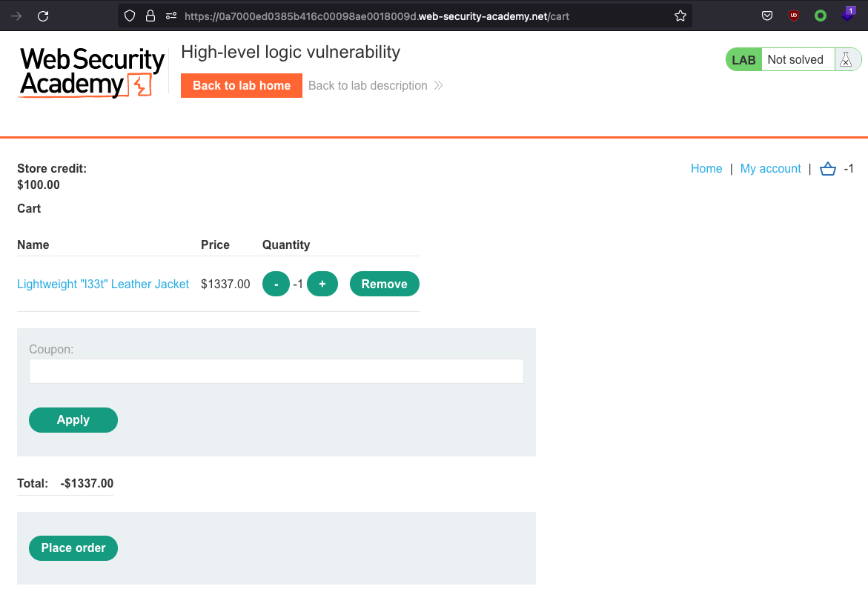Go to the My account page

[770, 169]
